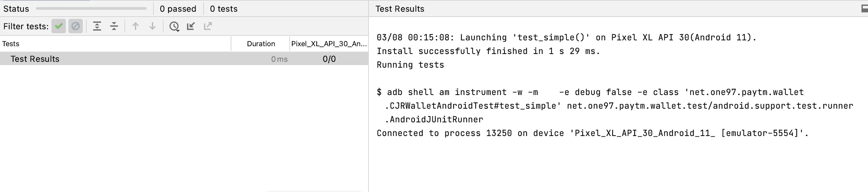868x192 pixels.
Task: Select the Test Results tree row
Action: (x=184, y=59)
